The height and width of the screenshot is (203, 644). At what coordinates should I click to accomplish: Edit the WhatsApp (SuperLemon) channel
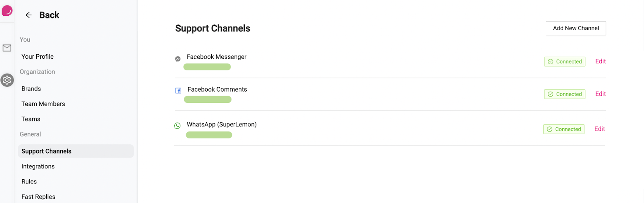pos(599,129)
